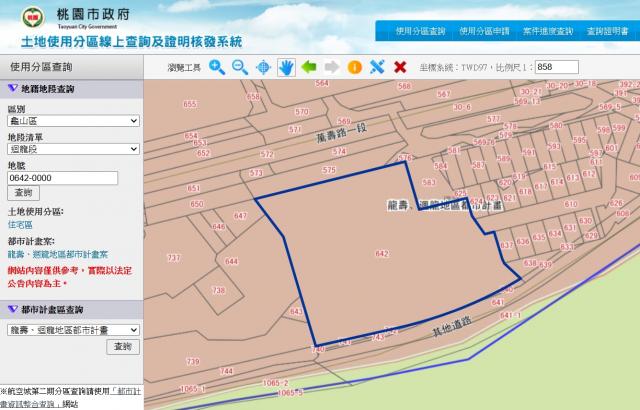This screenshot has height=410, width=640.
Task: Click the orange identify info tool
Action: point(355,67)
